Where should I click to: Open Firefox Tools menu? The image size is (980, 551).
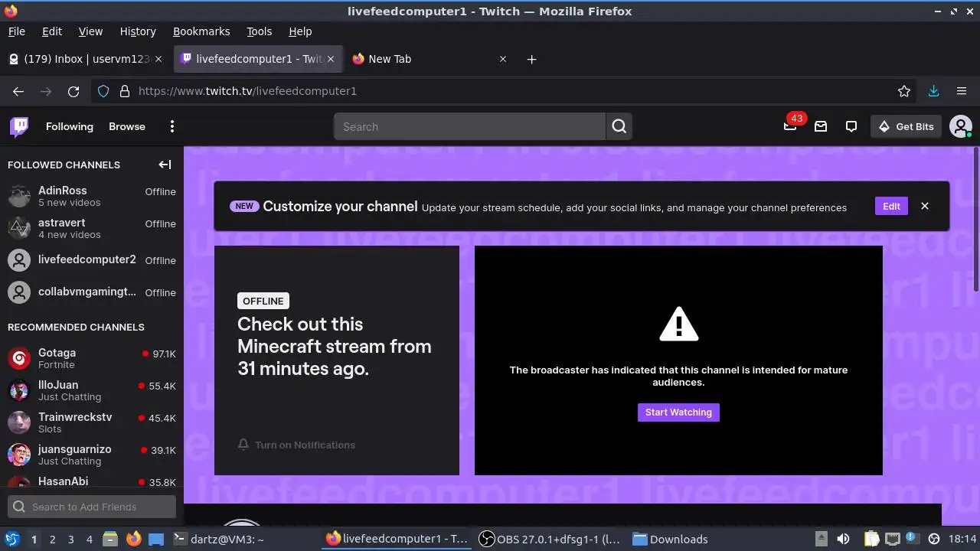pos(260,31)
